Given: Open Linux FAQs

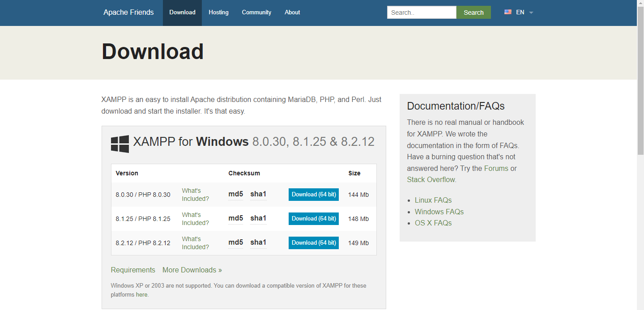Looking at the screenshot, I should 433,200.
